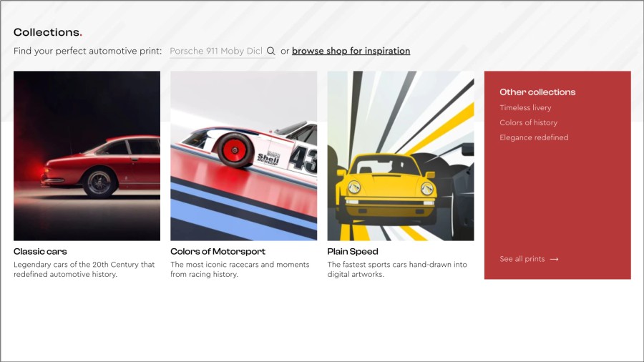This screenshot has height=362, width=644.
Task: Open the Classic cars red car image
Action: (x=87, y=155)
